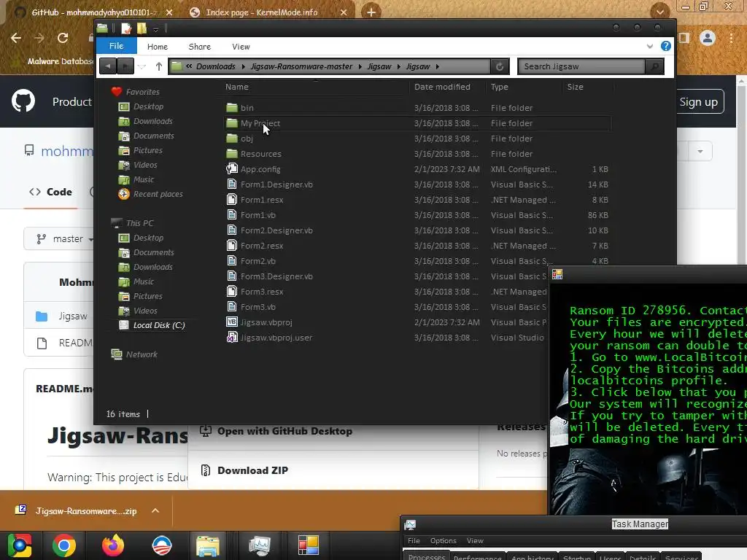This screenshot has width=747, height=560.
Task: Open the bin folder
Action: 247,108
